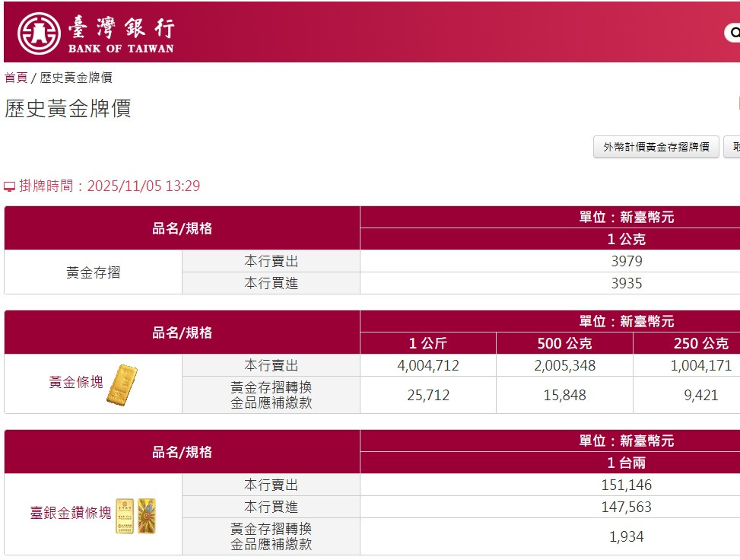
Task: Click the 25,712 supplement value
Action: coord(428,395)
